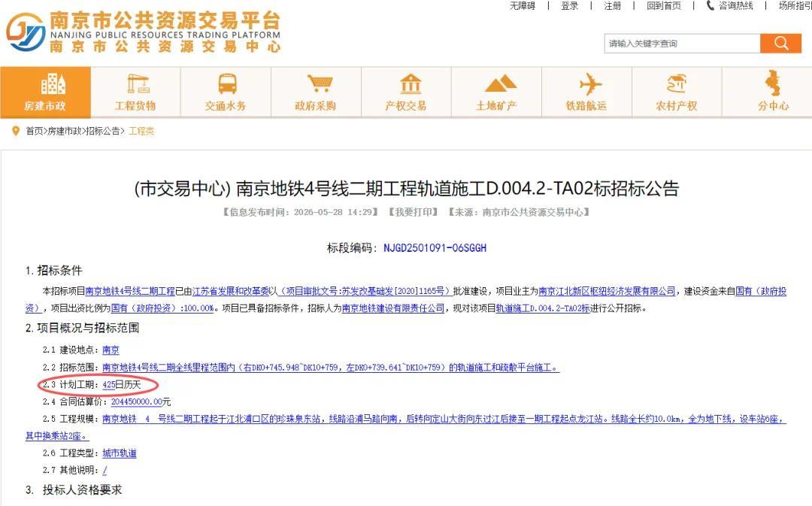
Task: Click 房建市政 in the breadcrumb
Action: [64, 131]
